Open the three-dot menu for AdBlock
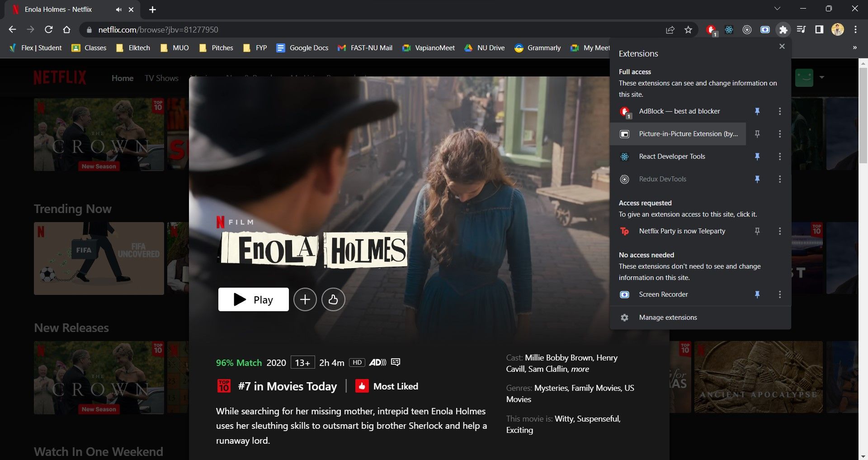 click(x=779, y=111)
